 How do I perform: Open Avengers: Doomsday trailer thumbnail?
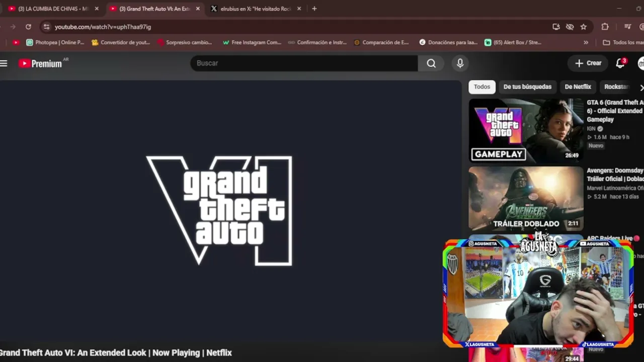[x=526, y=199]
